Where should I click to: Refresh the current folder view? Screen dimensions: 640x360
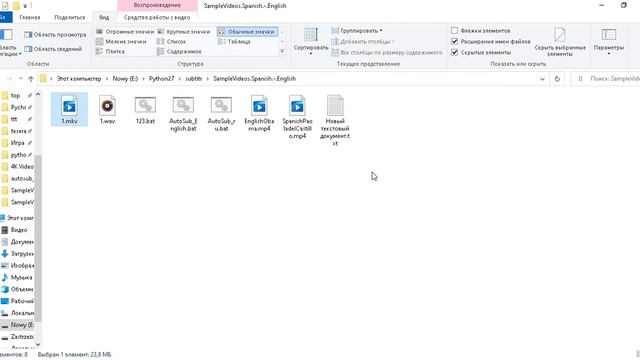point(557,79)
